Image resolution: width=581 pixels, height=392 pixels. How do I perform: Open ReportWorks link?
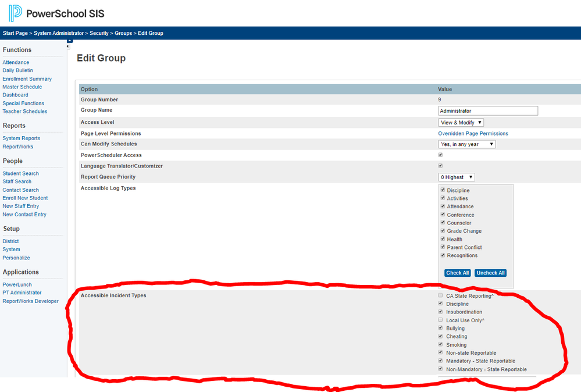[18, 147]
